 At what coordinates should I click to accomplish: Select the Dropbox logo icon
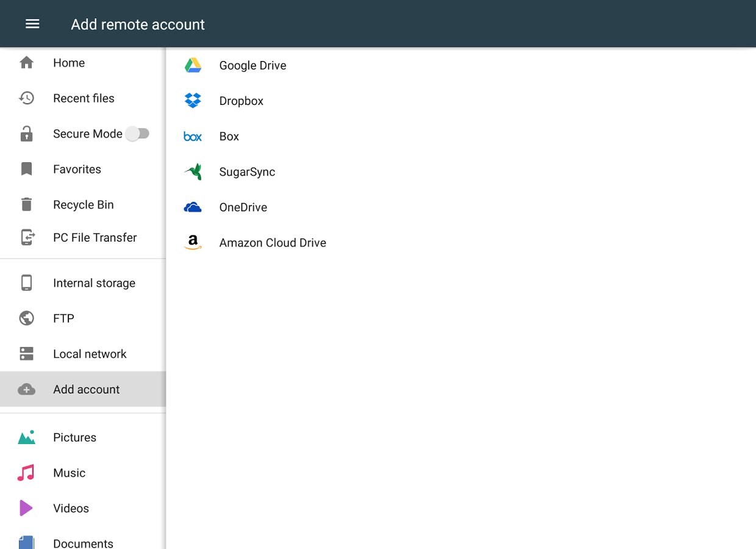(x=193, y=101)
